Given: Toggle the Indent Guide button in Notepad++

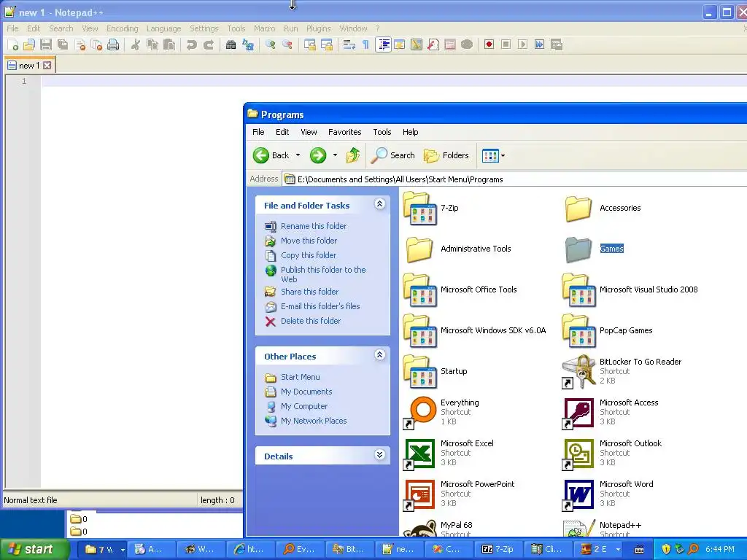Looking at the screenshot, I should click(383, 44).
